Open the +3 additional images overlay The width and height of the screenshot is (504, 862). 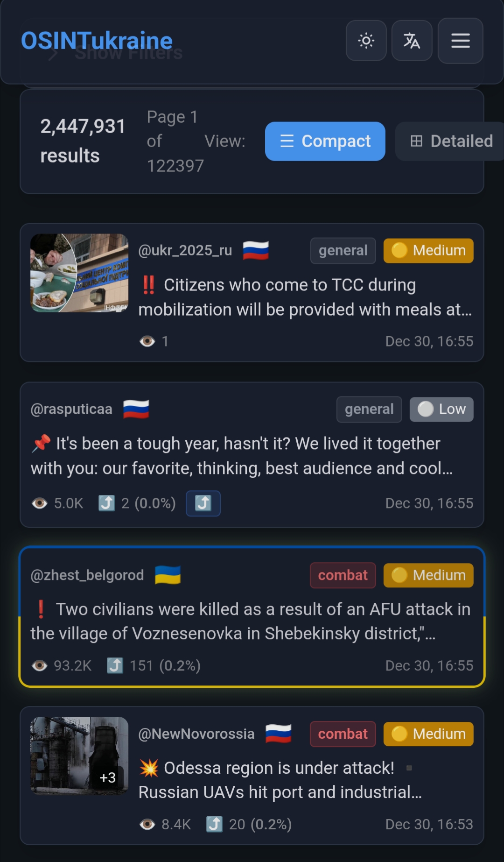[x=108, y=777]
